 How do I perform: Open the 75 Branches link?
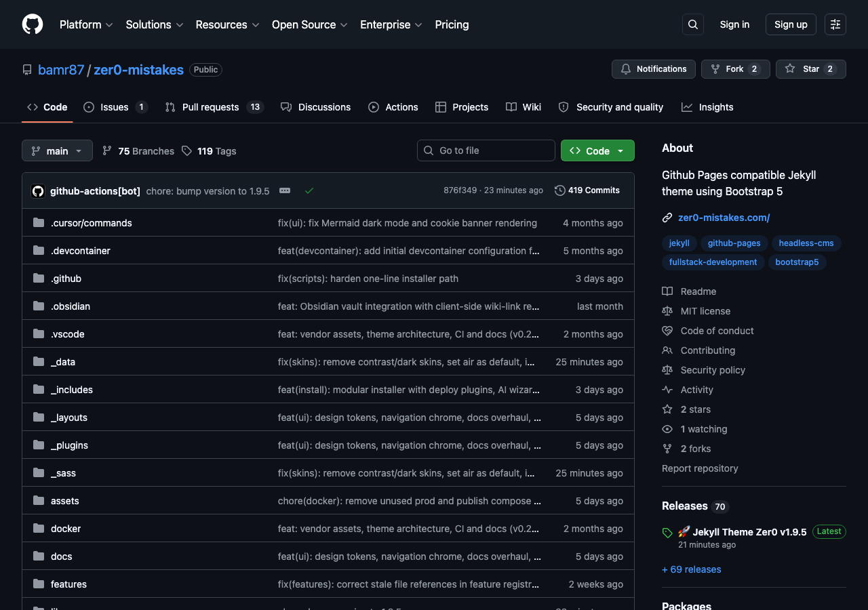tap(138, 151)
